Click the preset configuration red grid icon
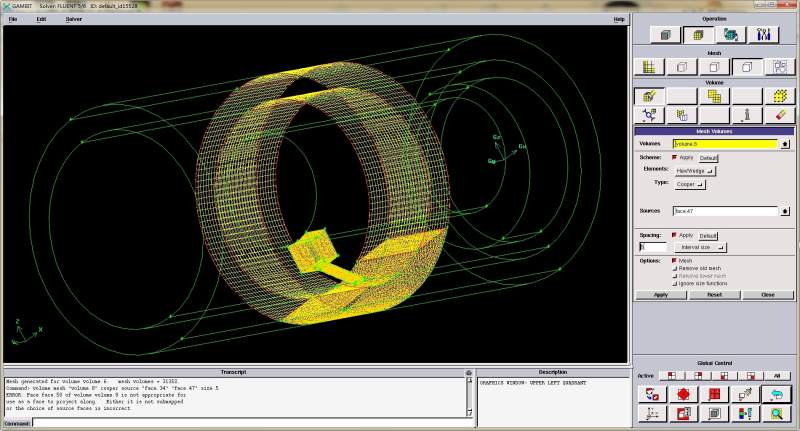 click(x=714, y=394)
